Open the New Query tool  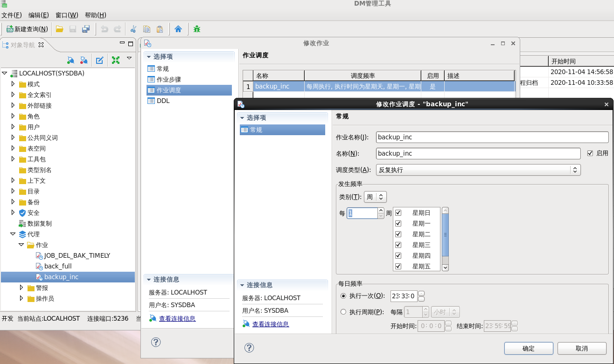tap(27, 29)
